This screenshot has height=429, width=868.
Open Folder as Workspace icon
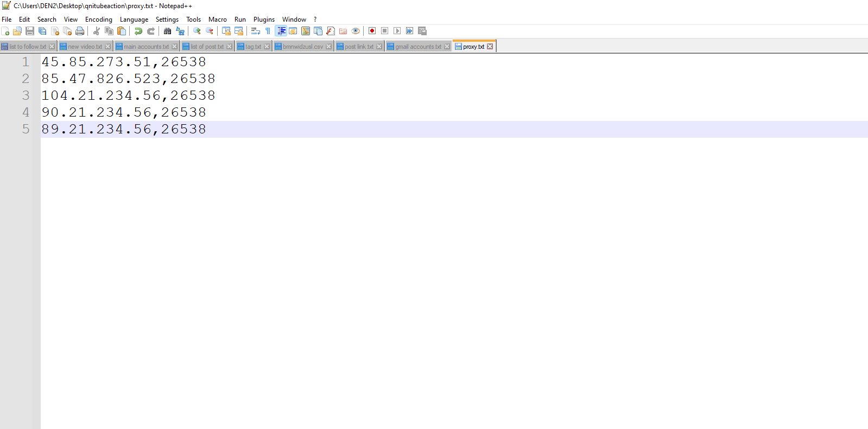343,31
